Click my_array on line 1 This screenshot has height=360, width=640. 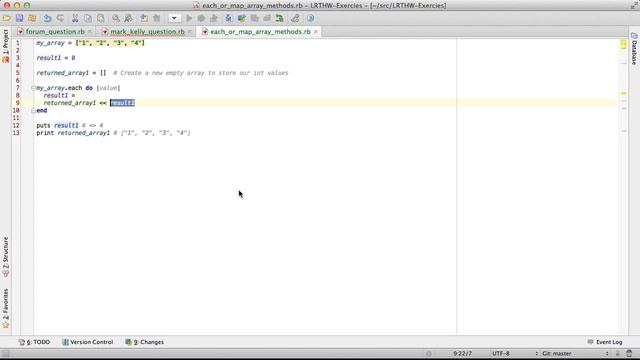click(50, 43)
